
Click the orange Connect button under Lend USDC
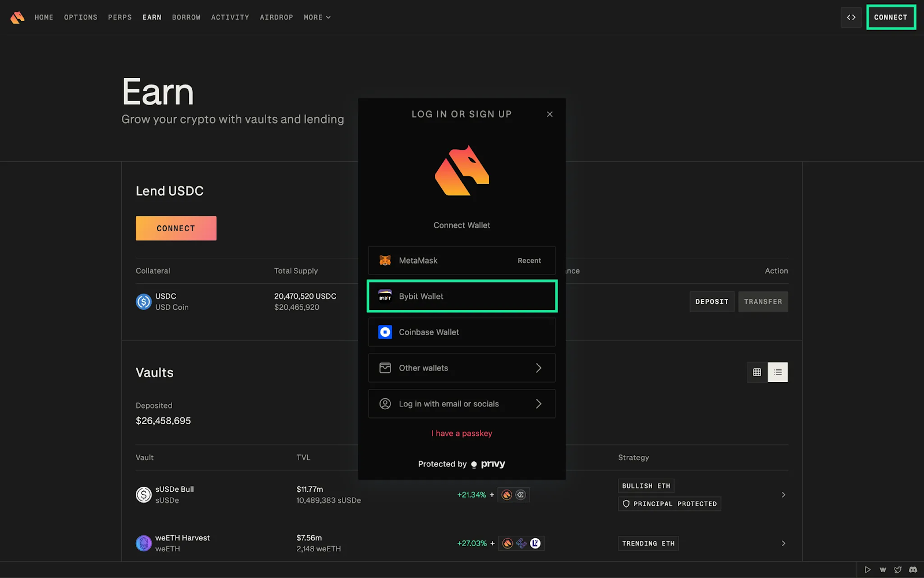(176, 228)
